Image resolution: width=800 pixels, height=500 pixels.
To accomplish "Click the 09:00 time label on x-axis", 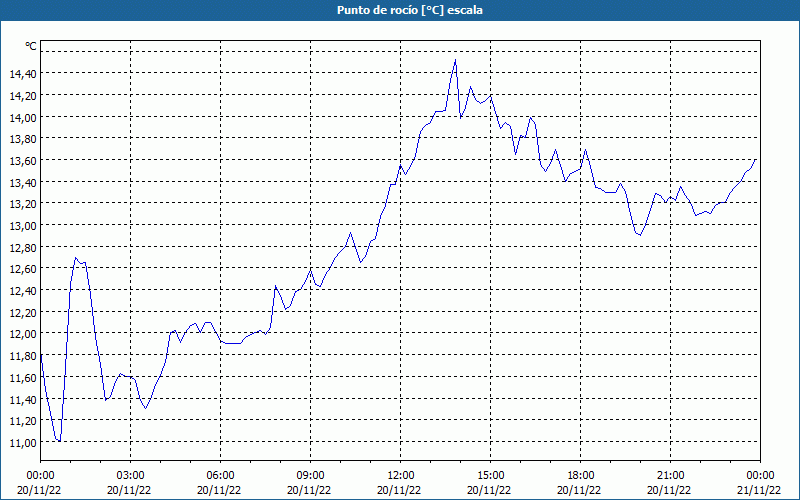I will click(x=310, y=476).
